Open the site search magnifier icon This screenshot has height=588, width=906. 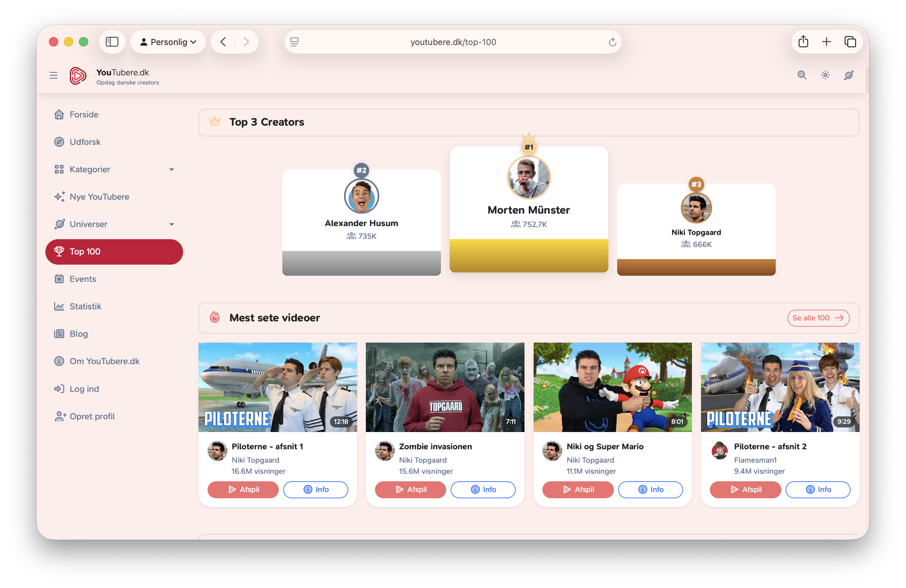click(x=802, y=75)
